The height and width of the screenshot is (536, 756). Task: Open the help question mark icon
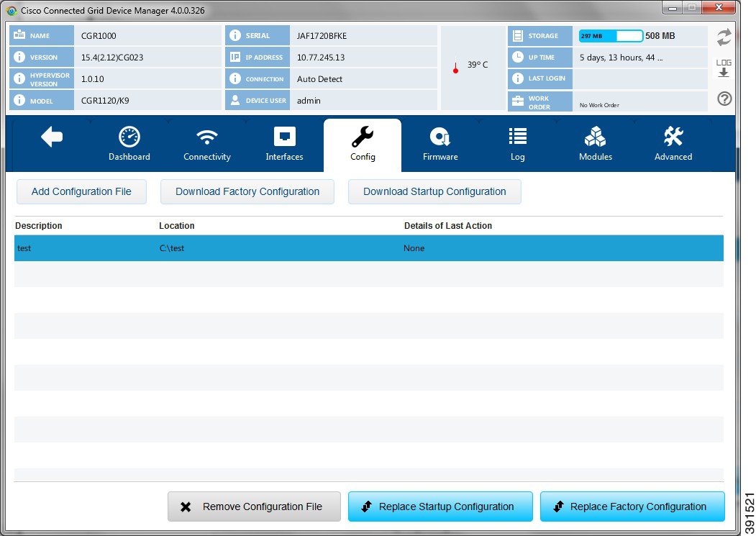[724, 99]
